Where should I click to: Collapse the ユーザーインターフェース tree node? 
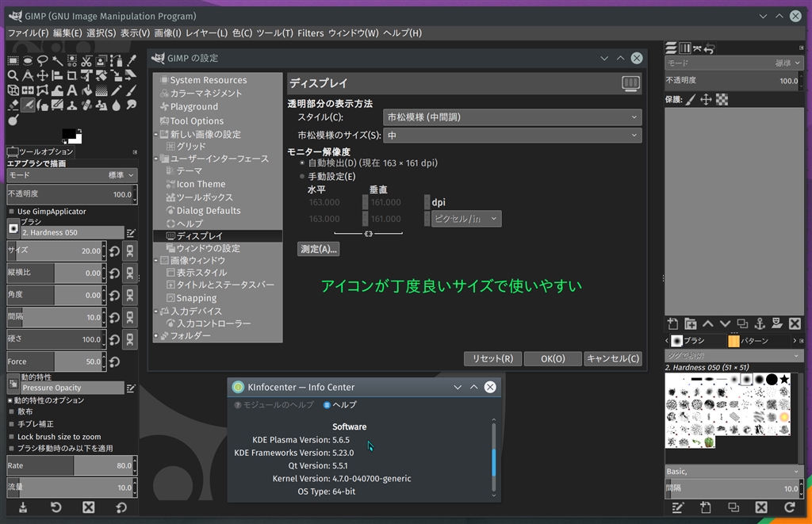pyautogui.click(x=156, y=159)
